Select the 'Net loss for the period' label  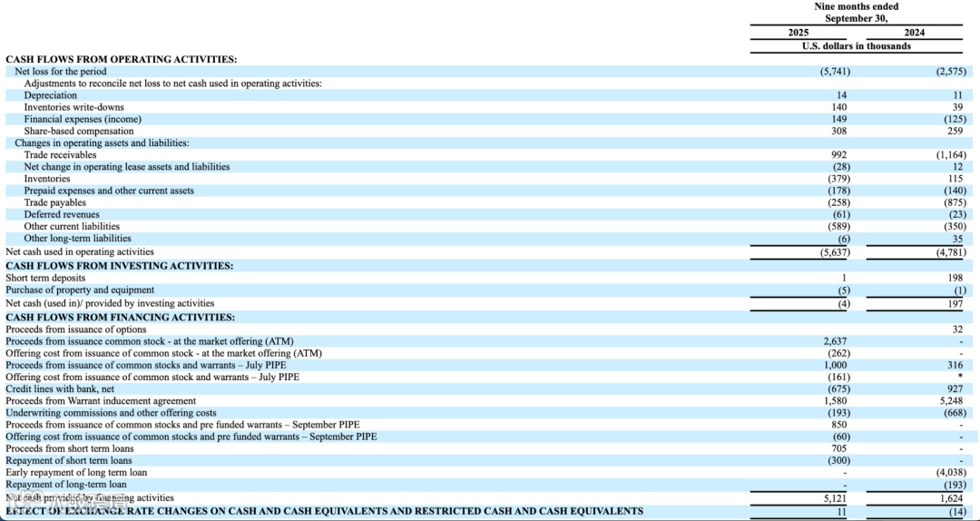tap(61, 72)
